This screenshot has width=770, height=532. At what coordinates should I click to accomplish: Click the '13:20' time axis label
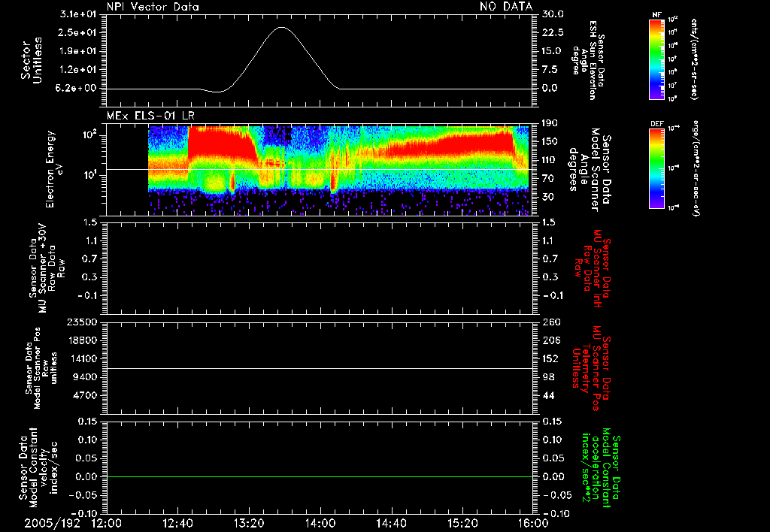(x=249, y=523)
